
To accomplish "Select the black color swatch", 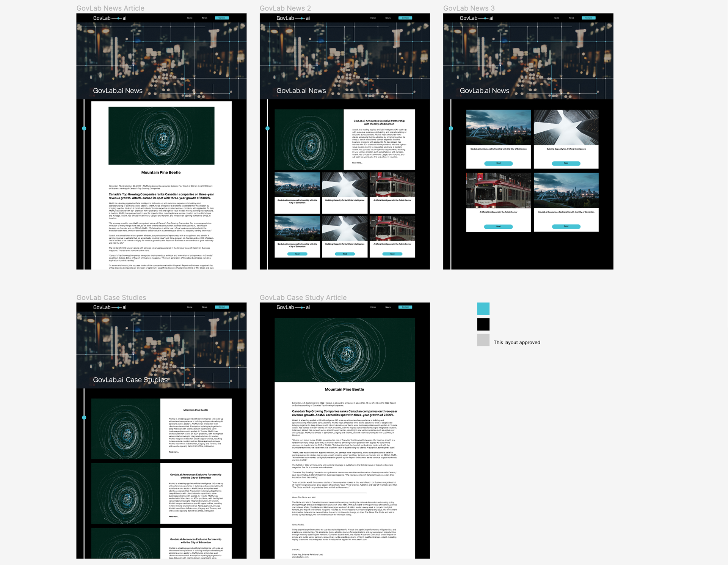I will pyautogui.click(x=483, y=324).
